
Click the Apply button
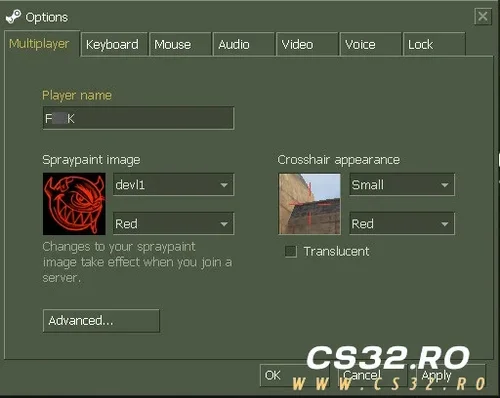pos(451,375)
